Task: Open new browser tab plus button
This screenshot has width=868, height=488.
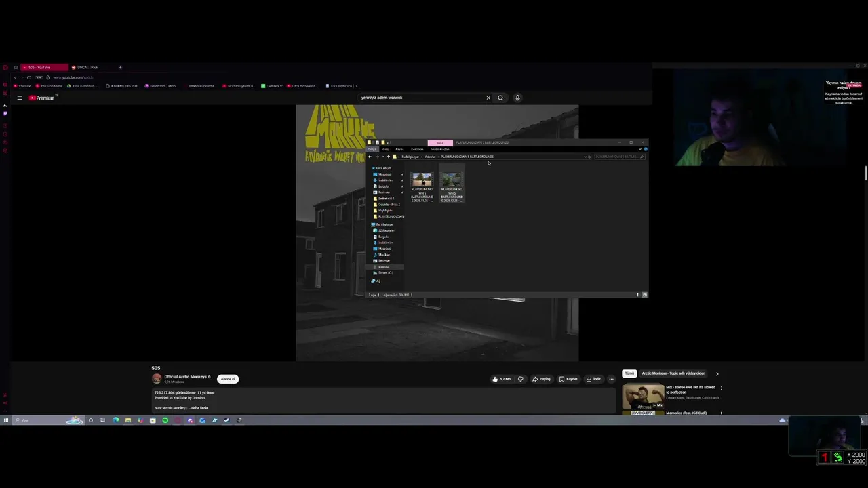Action: coord(120,67)
